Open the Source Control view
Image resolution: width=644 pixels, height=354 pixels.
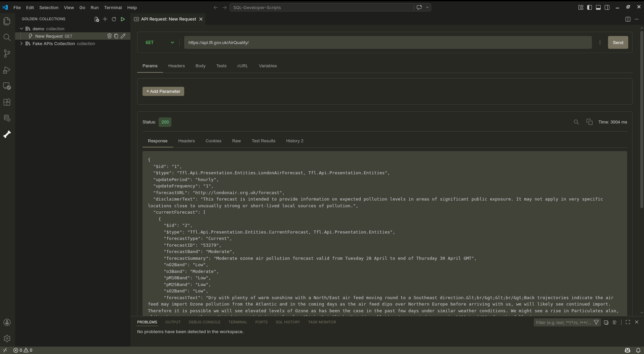(7, 54)
